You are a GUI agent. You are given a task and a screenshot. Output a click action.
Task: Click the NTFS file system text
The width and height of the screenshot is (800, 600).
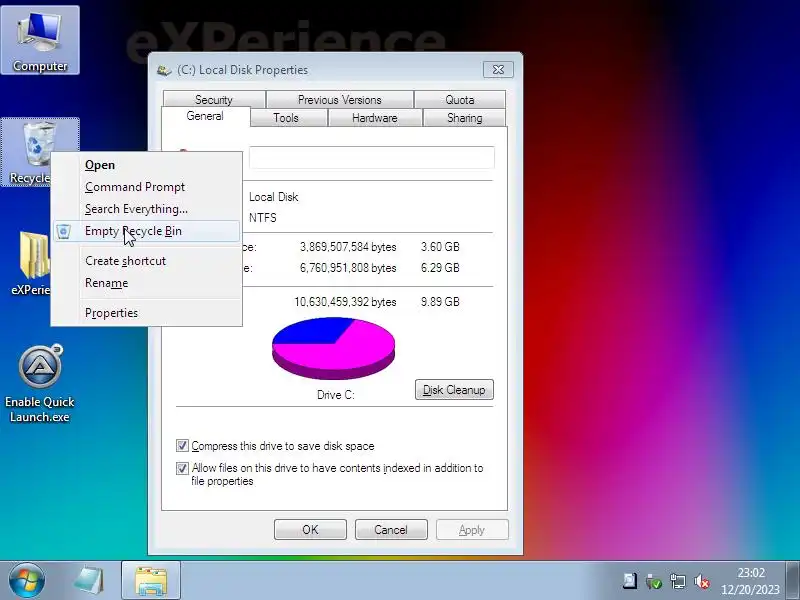point(263,218)
